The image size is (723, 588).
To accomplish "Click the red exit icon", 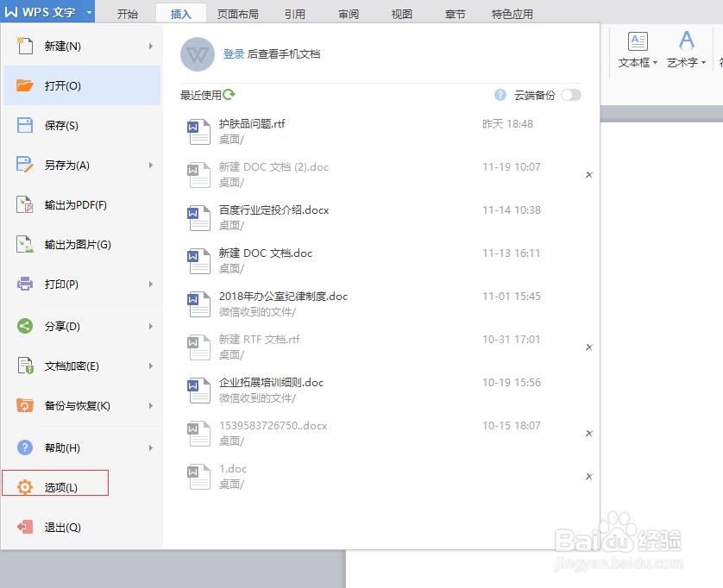I will coord(25,527).
